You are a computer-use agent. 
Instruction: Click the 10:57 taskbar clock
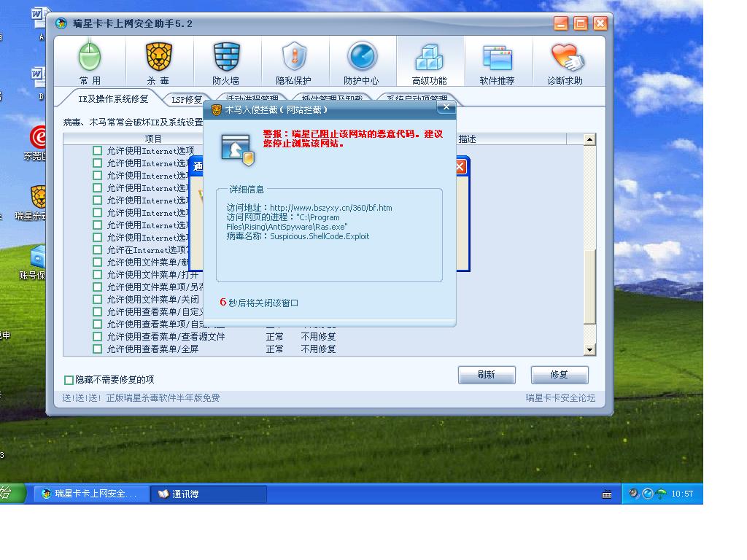click(682, 494)
